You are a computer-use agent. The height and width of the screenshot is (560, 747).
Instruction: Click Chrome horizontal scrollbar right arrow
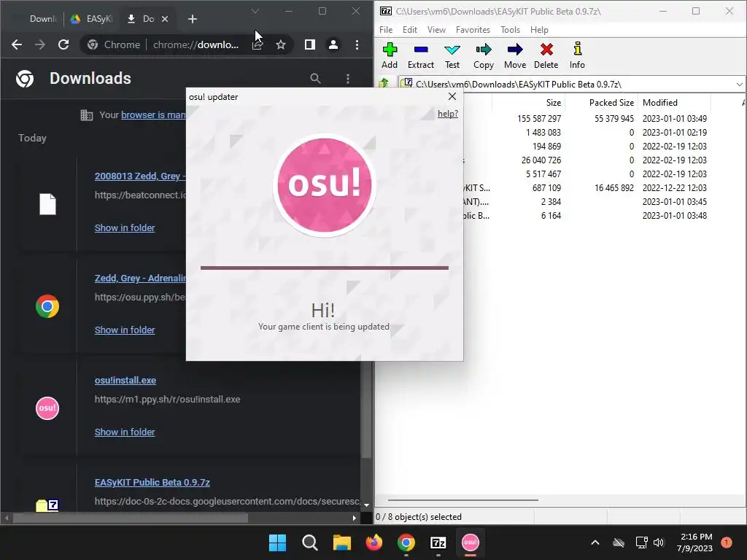tap(354, 518)
